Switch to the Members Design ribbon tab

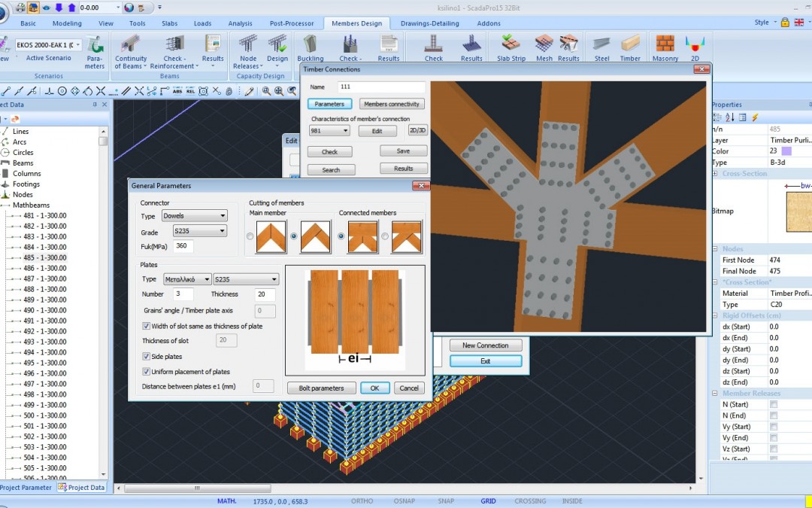click(356, 23)
